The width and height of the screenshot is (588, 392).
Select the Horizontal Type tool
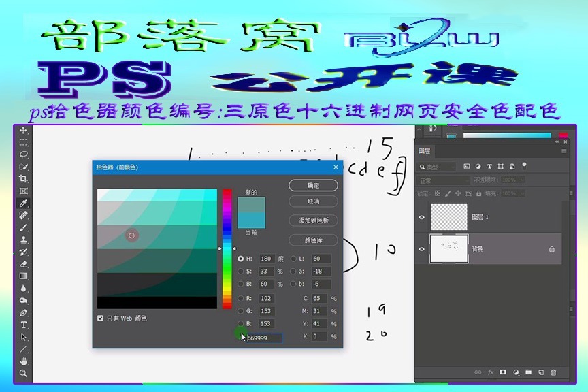point(23,325)
